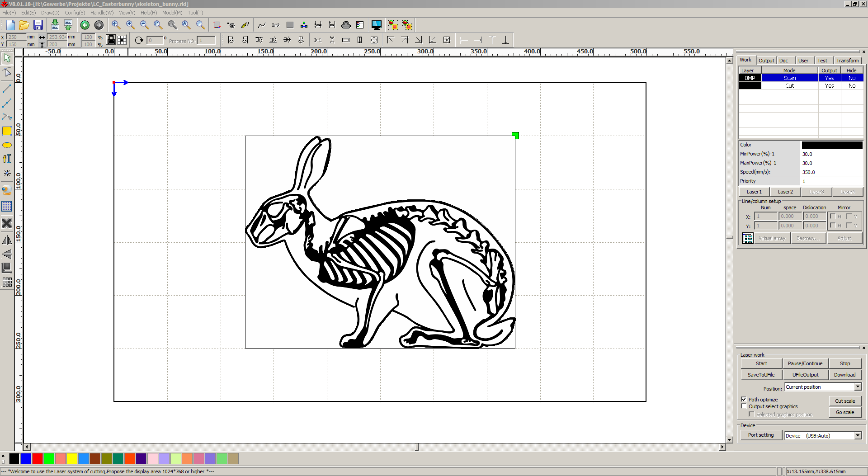Image resolution: width=868 pixels, height=476 pixels.
Task: Pick the blue palette color
Action: (x=26, y=459)
